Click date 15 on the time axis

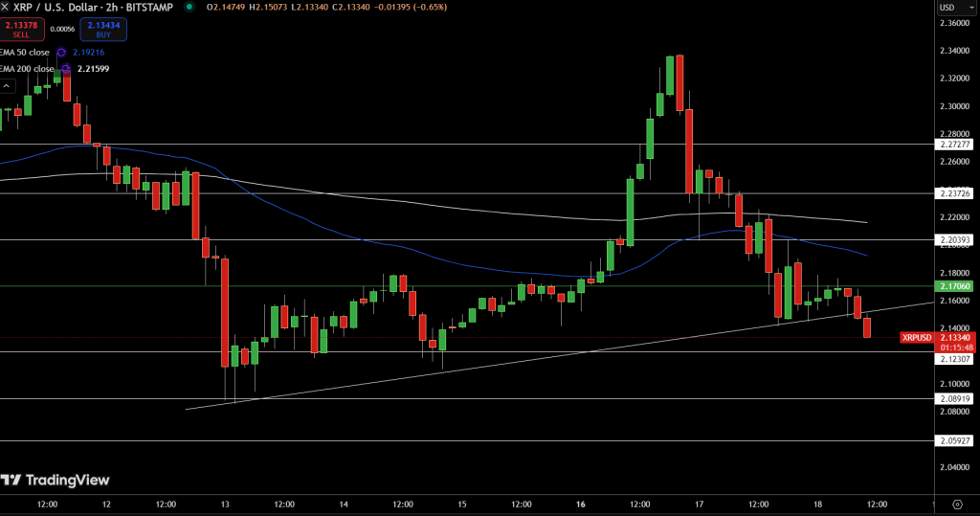click(462, 505)
